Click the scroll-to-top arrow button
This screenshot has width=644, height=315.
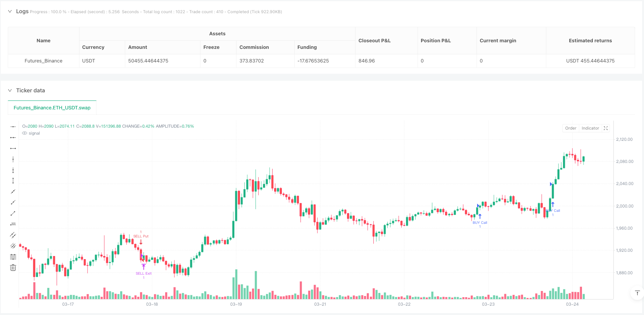pos(637,293)
